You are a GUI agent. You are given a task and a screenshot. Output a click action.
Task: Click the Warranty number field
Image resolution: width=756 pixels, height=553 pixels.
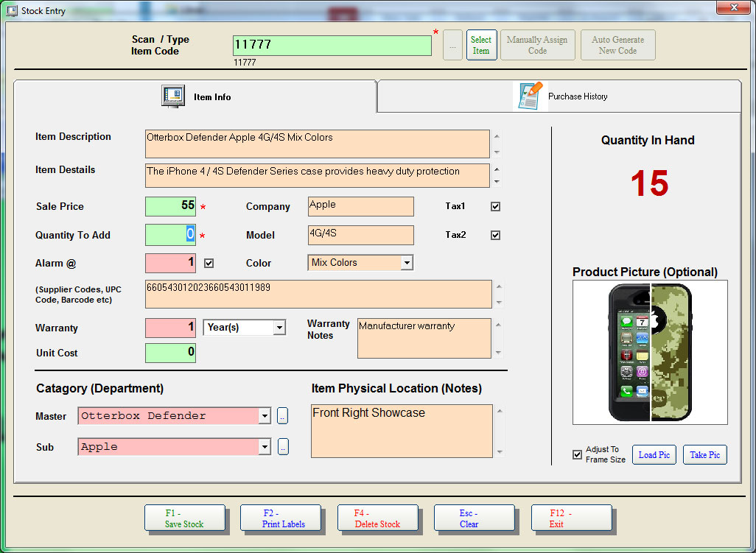point(171,328)
